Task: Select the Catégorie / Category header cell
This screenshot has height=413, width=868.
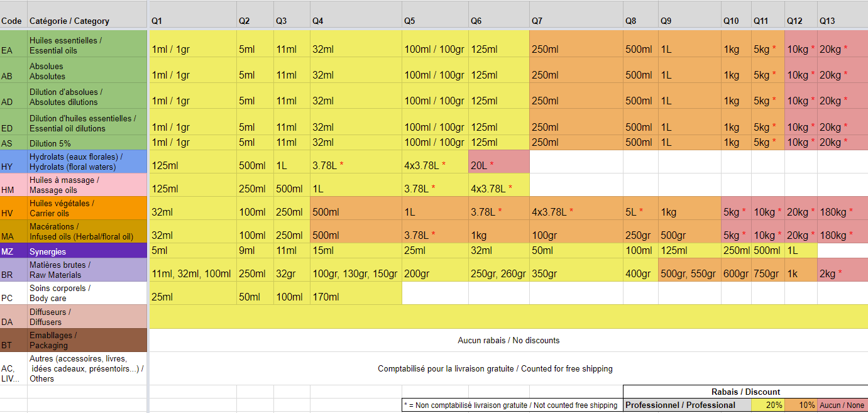Action: [x=69, y=21]
